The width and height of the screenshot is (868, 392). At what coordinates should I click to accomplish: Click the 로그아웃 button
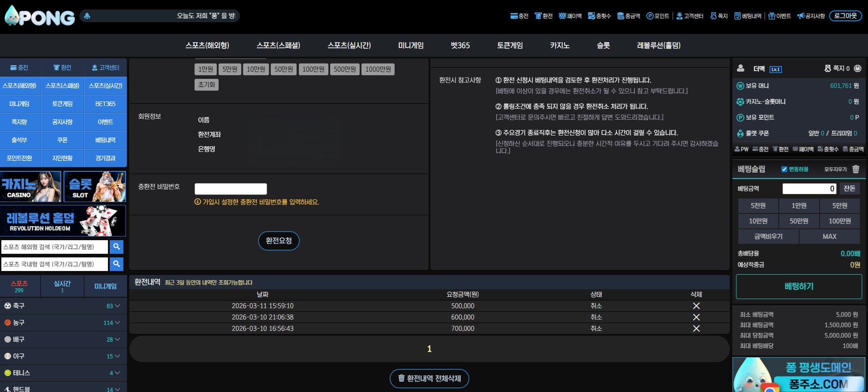coord(845,16)
